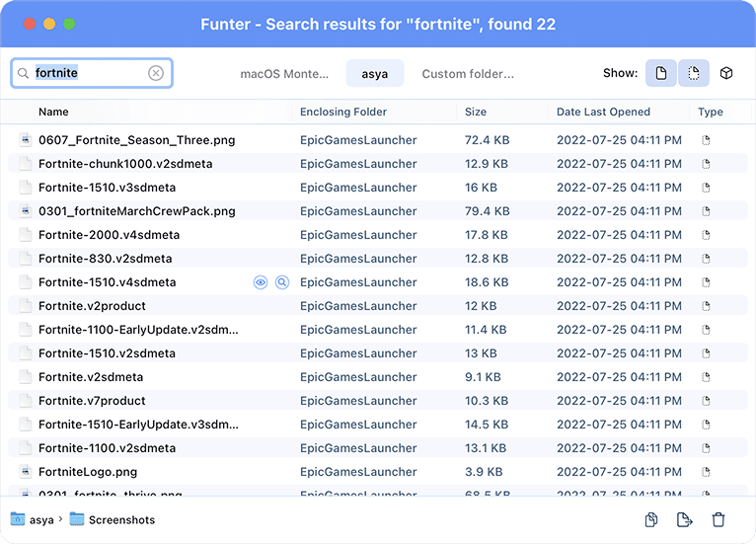Click file icon of FortniteLogo.png

(x=26, y=472)
